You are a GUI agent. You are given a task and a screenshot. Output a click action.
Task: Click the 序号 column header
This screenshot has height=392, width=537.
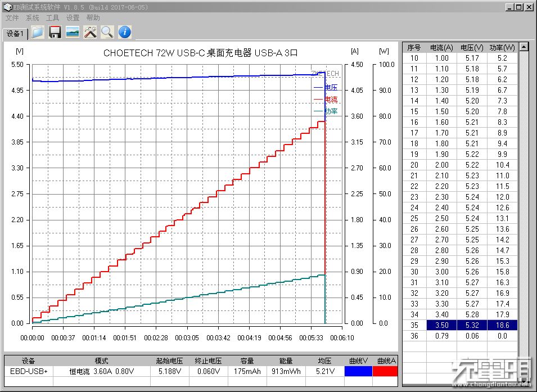pyautogui.click(x=414, y=48)
